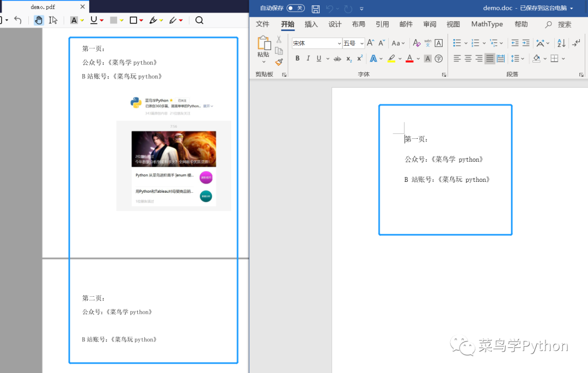Screen dimensions: 588x373
Task: Click the undo arrow in the PDF viewer toolbar
Action: pos(17,20)
